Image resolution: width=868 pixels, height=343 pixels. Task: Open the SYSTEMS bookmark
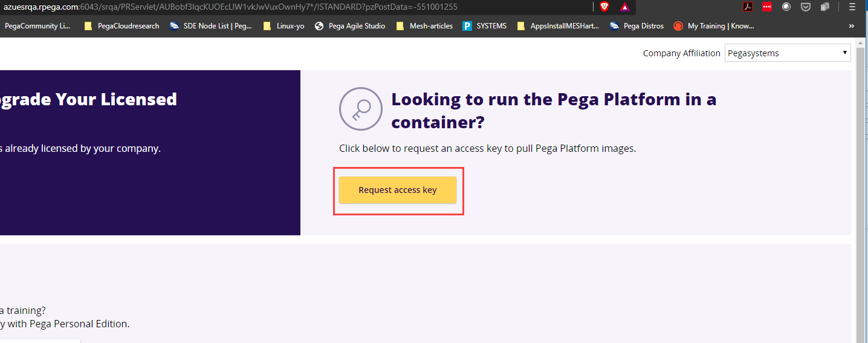(485, 26)
